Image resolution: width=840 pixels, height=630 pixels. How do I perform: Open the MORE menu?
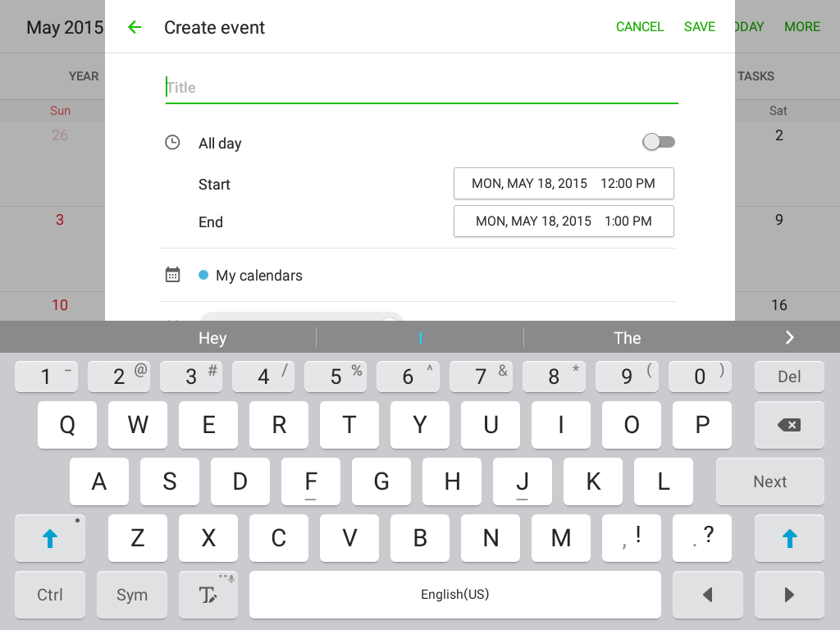click(802, 27)
